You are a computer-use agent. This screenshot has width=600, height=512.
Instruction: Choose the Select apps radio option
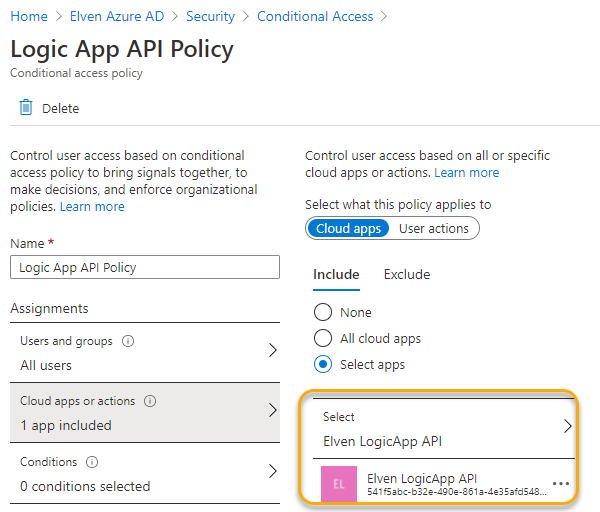pos(323,364)
